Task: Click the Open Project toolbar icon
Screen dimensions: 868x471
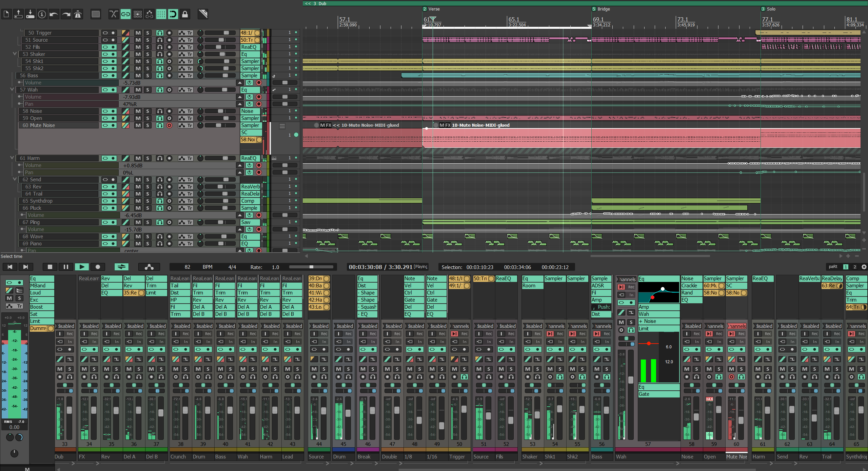Action: click(x=18, y=14)
